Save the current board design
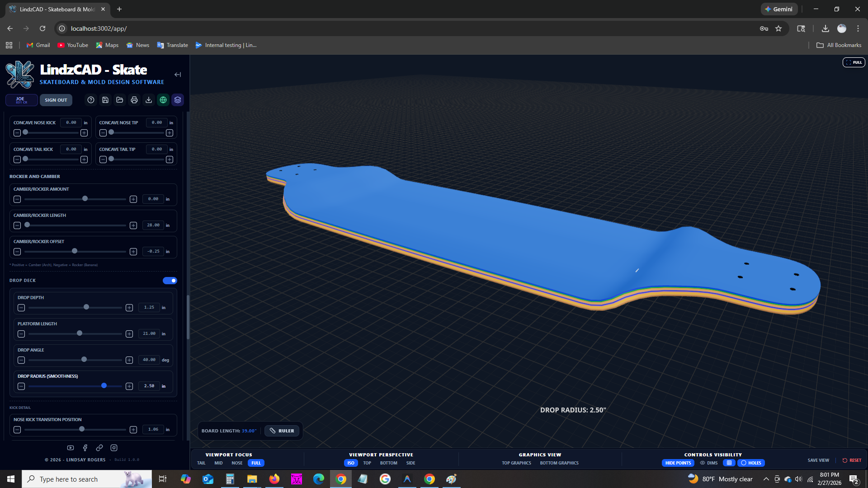The height and width of the screenshot is (488, 868). tap(105, 100)
